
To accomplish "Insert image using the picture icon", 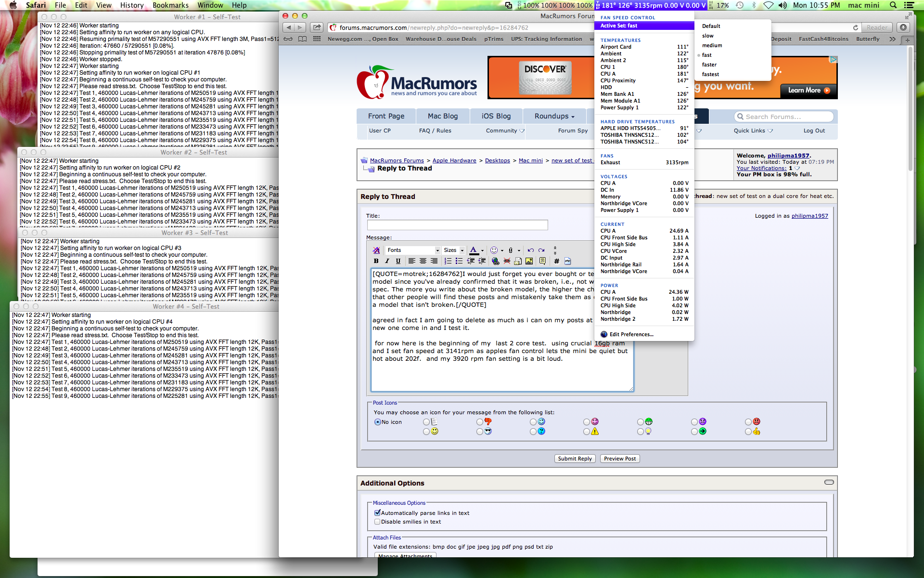I will click(x=529, y=261).
